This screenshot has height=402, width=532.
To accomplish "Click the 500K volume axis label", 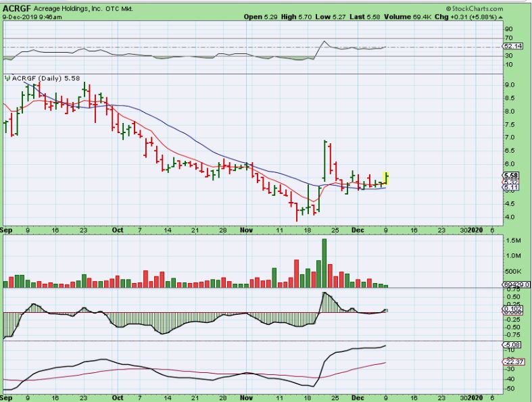I will 513,272.
